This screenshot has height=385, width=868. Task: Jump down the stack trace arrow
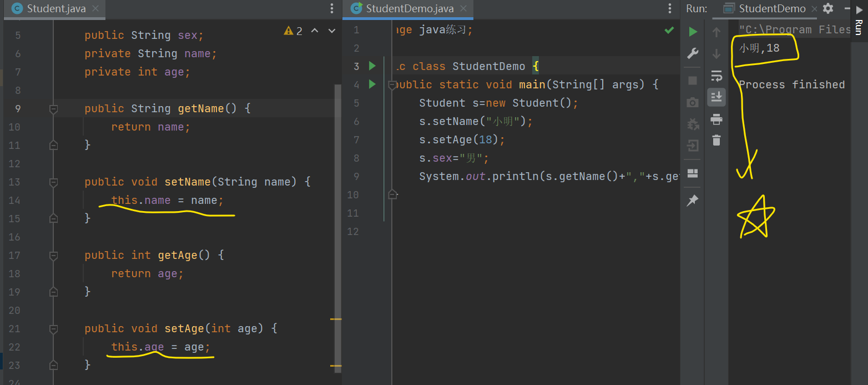716,54
